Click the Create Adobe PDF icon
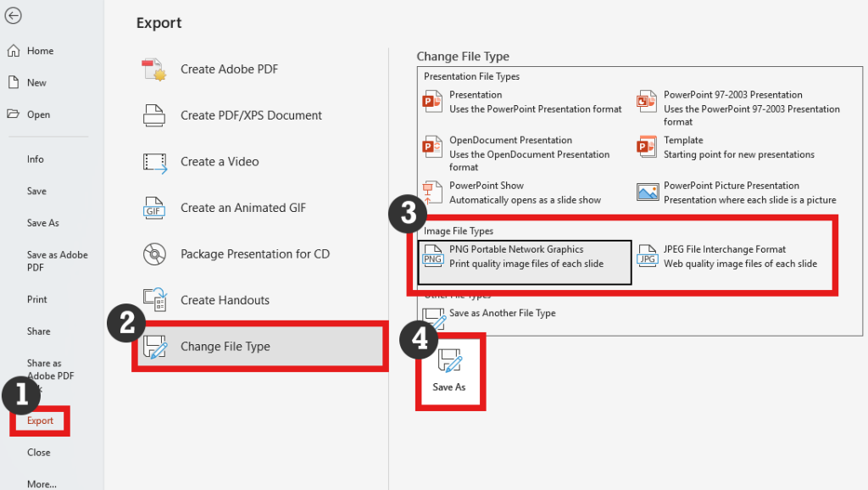Screen dimensions: 868x490 click(x=154, y=70)
